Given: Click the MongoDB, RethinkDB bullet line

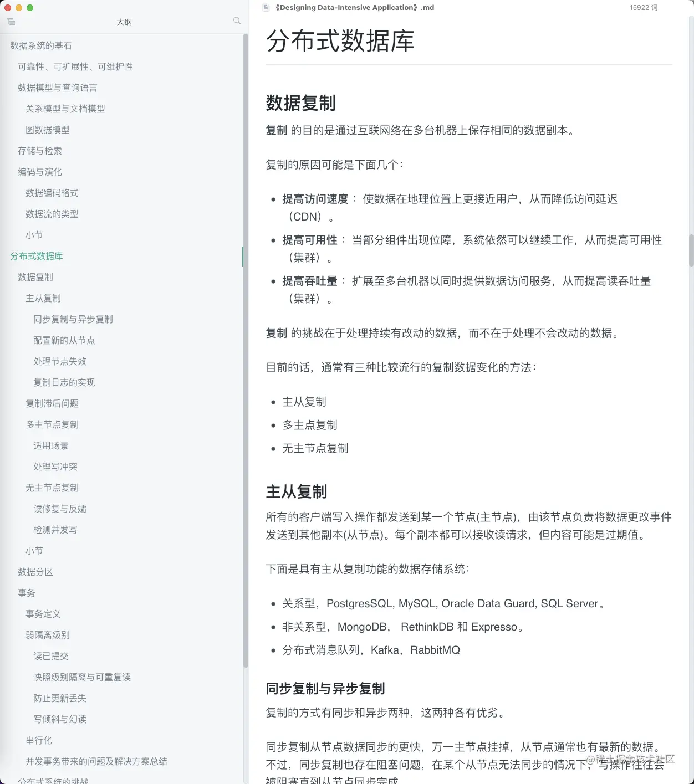Looking at the screenshot, I should tap(403, 627).
